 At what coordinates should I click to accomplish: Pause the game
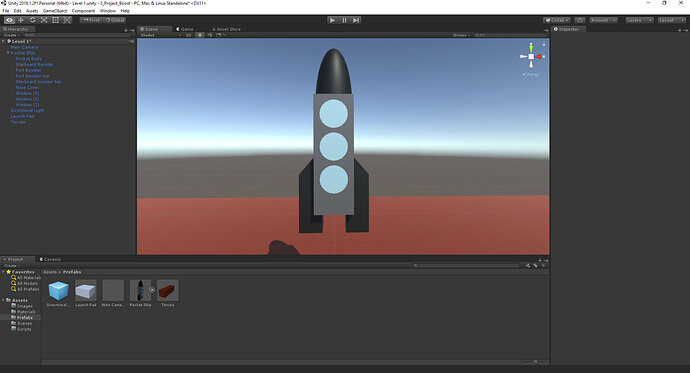coord(345,20)
